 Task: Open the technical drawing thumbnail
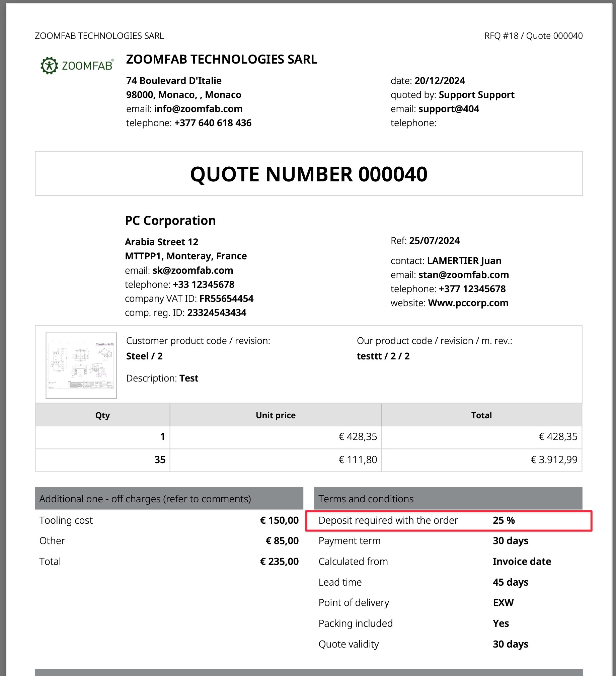81,365
